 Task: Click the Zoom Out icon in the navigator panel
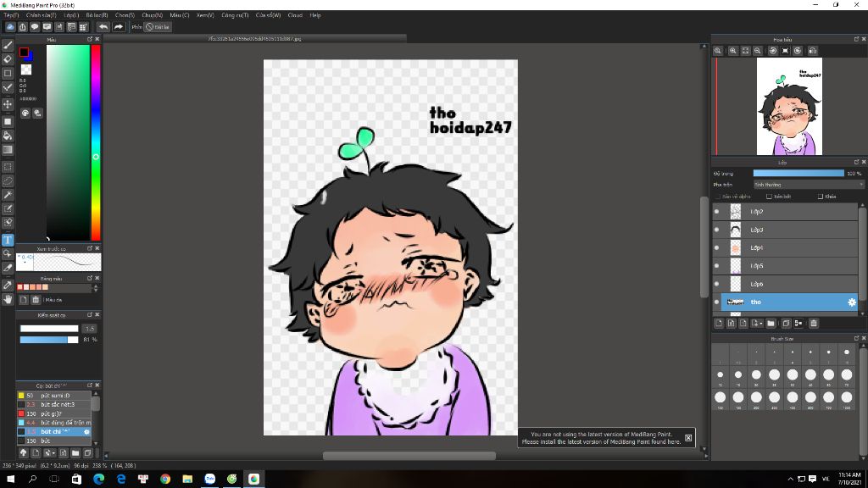[757, 51]
